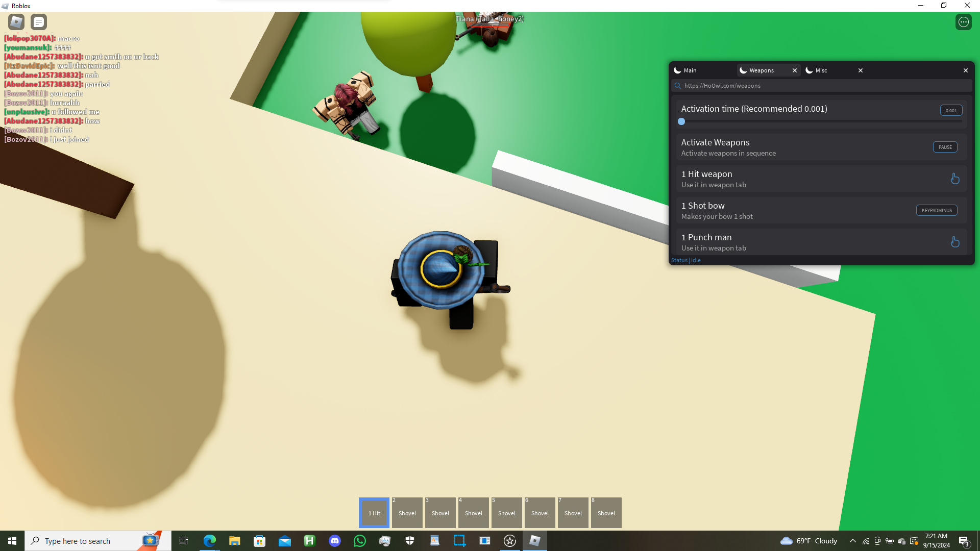Open WhatsApp from the taskbar
Screen dimensions: 980x551
click(359, 541)
